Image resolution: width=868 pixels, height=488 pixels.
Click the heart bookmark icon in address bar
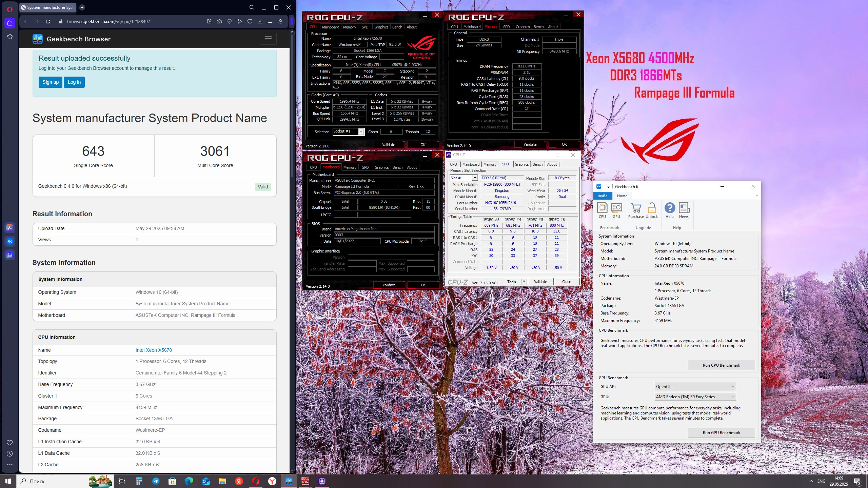250,21
